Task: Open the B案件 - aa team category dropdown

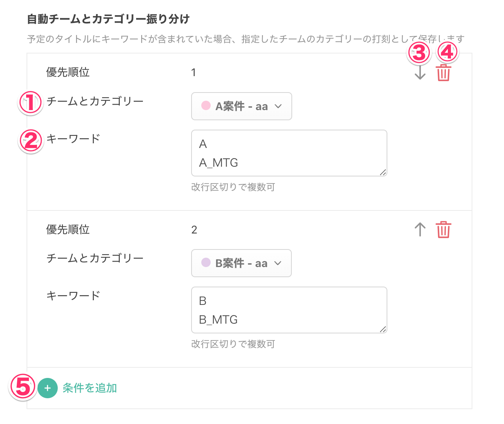Action: coord(241,263)
